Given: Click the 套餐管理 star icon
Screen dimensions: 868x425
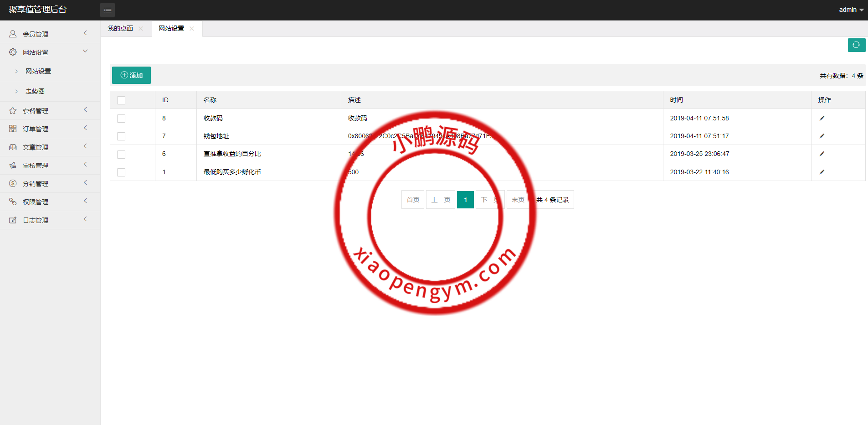Looking at the screenshot, I should [12, 110].
